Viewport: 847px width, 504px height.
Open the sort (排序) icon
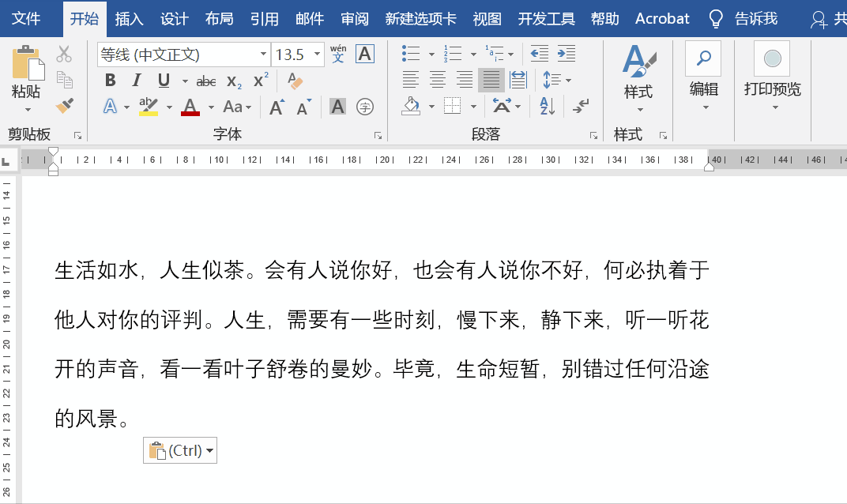tap(546, 105)
